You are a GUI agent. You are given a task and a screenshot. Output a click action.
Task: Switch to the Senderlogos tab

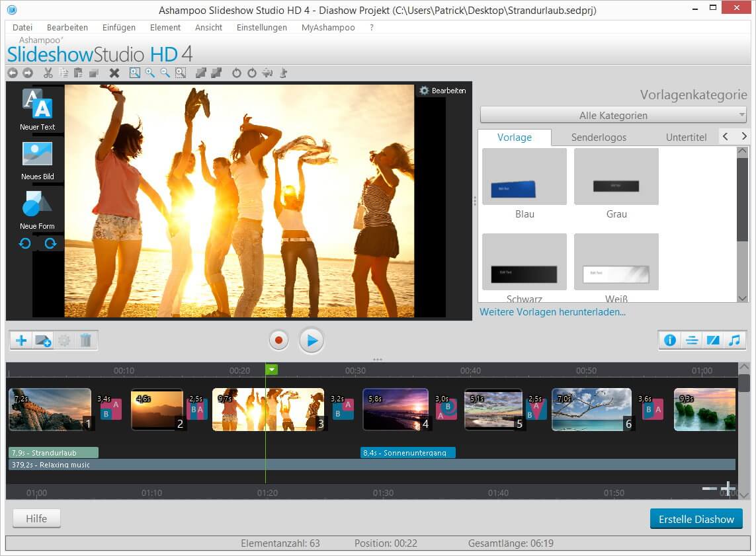(x=599, y=137)
